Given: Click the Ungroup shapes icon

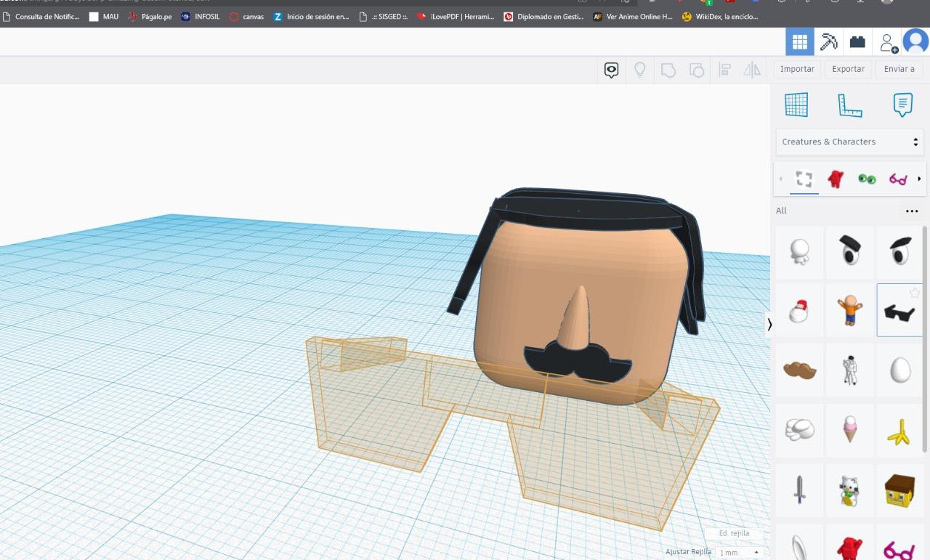Looking at the screenshot, I should click(x=697, y=70).
